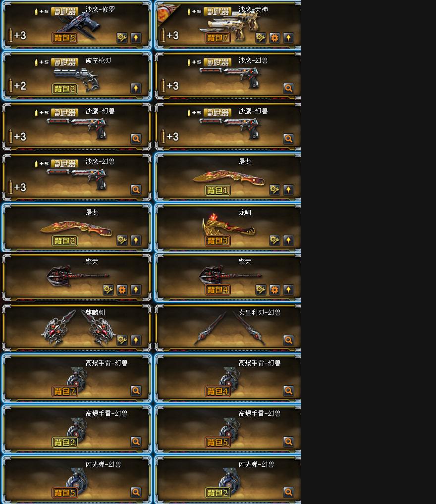Open gear-wrench settings for 沙鹰-修罗
Viewport: 436px width, 504px height.
[x=122, y=38]
